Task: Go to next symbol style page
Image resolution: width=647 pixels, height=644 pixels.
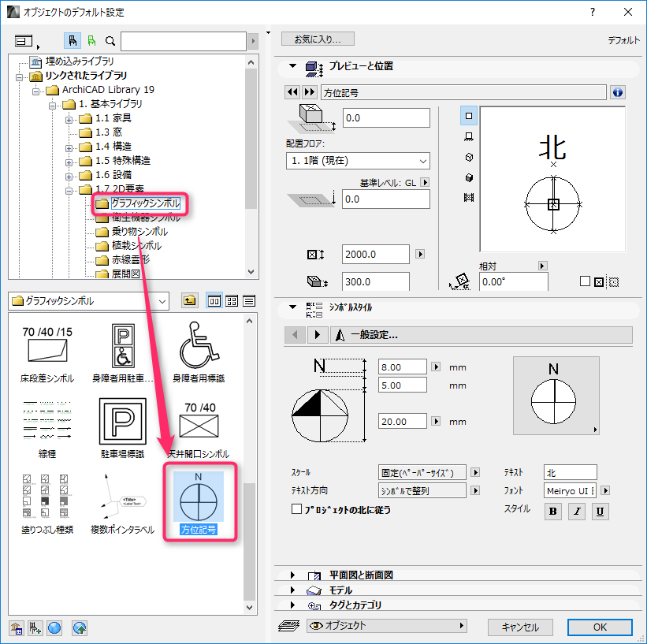Action: pos(317,335)
